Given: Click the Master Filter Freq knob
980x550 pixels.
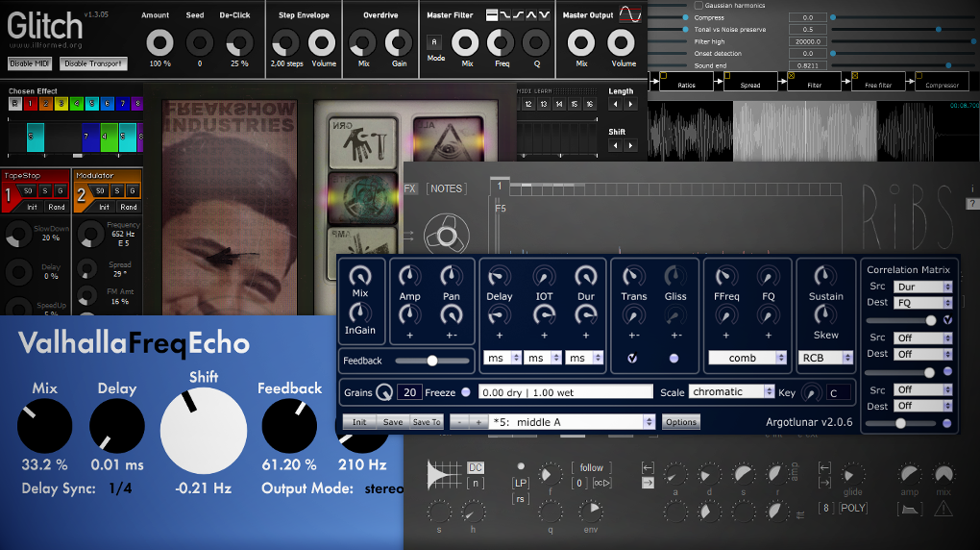Looking at the screenshot, I should [501, 42].
